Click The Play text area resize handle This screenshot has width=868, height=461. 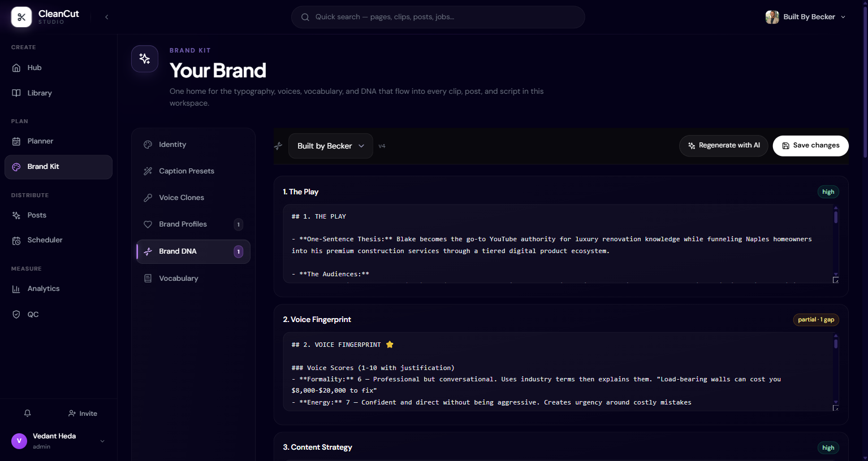click(836, 280)
